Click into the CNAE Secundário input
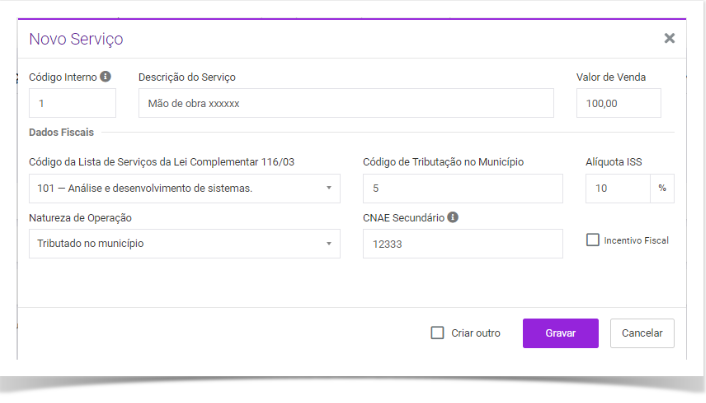Screen dimensions: 706x403 click(x=462, y=243)
